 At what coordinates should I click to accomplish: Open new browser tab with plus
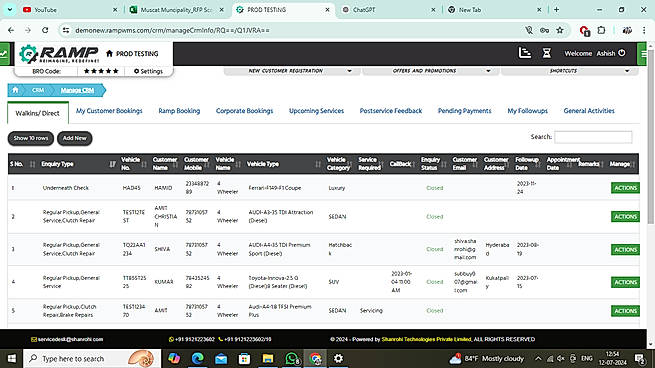pyautogui.click(x=556, y=10)
